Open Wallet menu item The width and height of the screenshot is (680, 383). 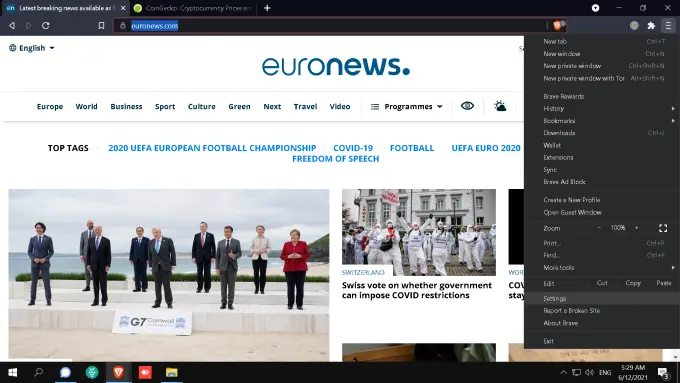[x=602, y=145]
